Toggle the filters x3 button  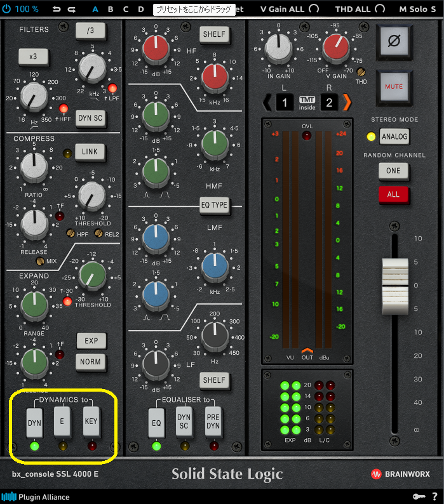click(33, 56)
